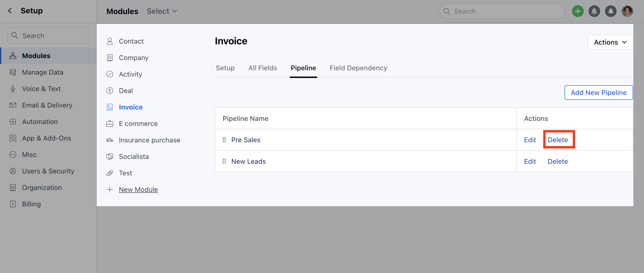The height and width of the screenshot is (273, 644).
Task: Select Automation in the Setup sidebar
Action: point(40,122)
